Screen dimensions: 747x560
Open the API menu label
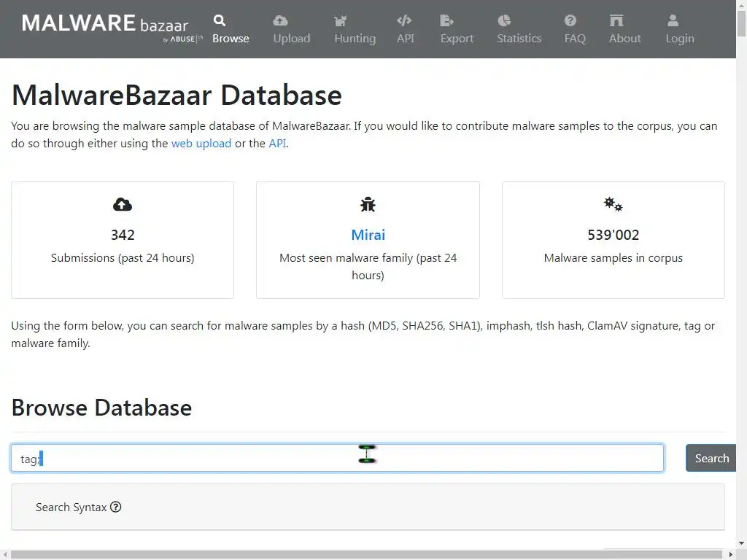click(x=406, y=39)
